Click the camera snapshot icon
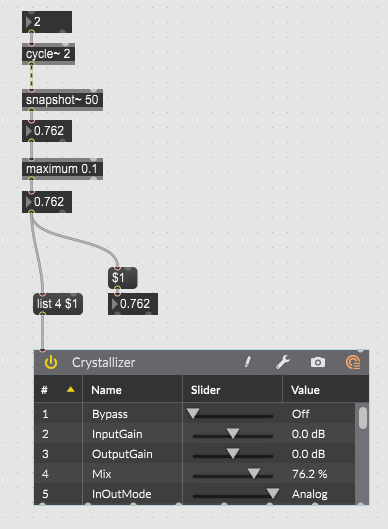Viewport: 388px width, 529px height. [x=318, y=362]
